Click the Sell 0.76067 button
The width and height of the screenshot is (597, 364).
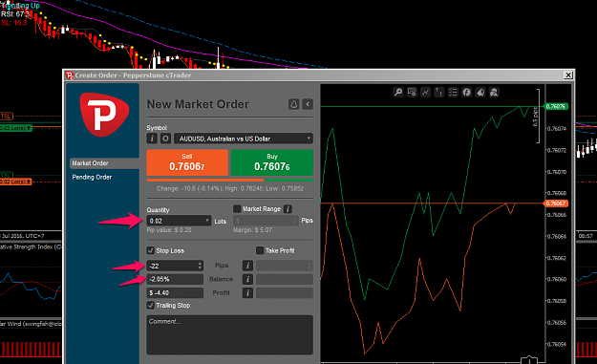point(187,162)
